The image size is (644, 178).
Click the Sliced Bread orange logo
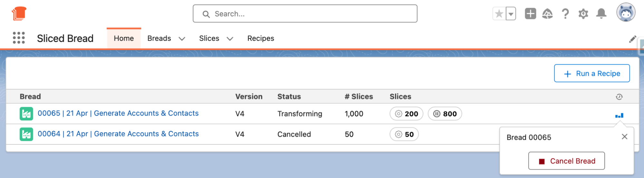tap(19, 14)
